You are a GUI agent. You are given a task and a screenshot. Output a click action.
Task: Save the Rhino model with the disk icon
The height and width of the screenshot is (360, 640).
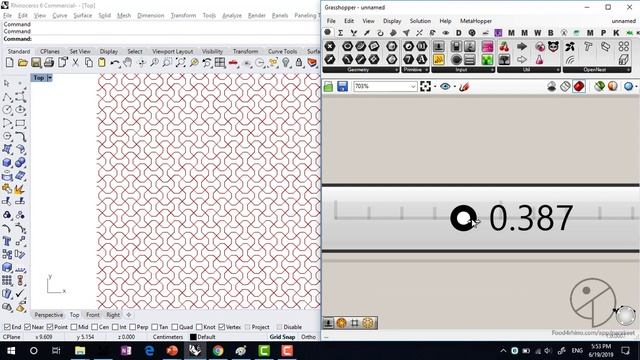[36, 62]
